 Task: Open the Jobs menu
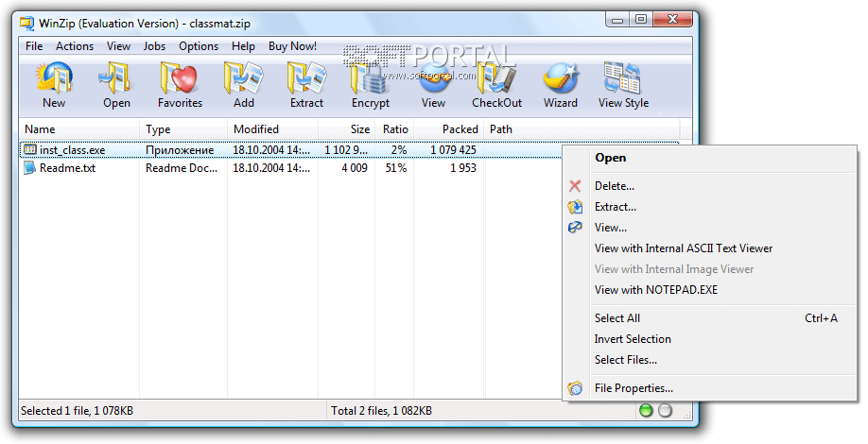pos(154,46)
